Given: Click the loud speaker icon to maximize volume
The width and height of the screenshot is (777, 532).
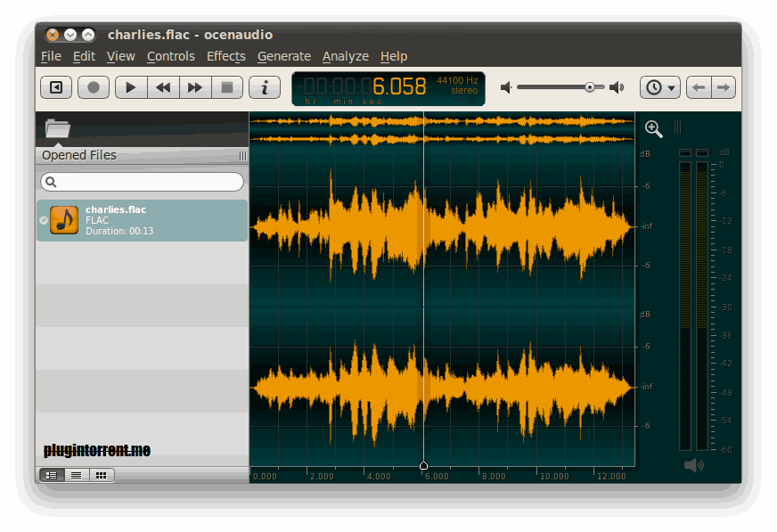Looking at the screenshot, I should [617, 87].
